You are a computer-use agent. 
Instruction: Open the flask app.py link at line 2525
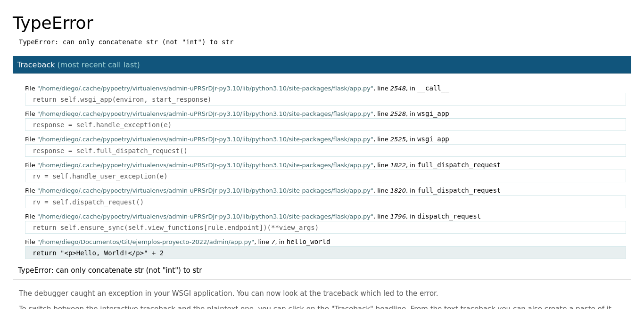point(204,139)
